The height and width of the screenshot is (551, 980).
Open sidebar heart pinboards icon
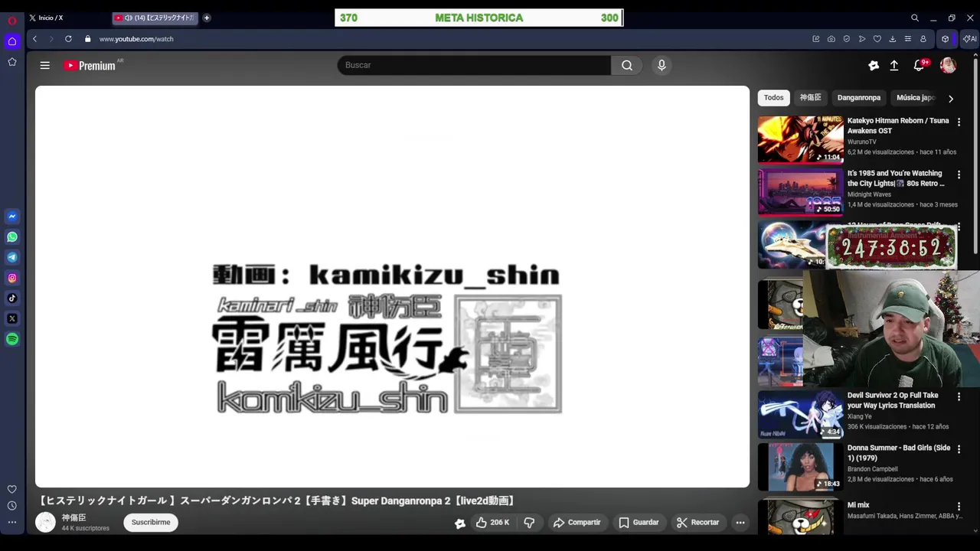(12, 489)
